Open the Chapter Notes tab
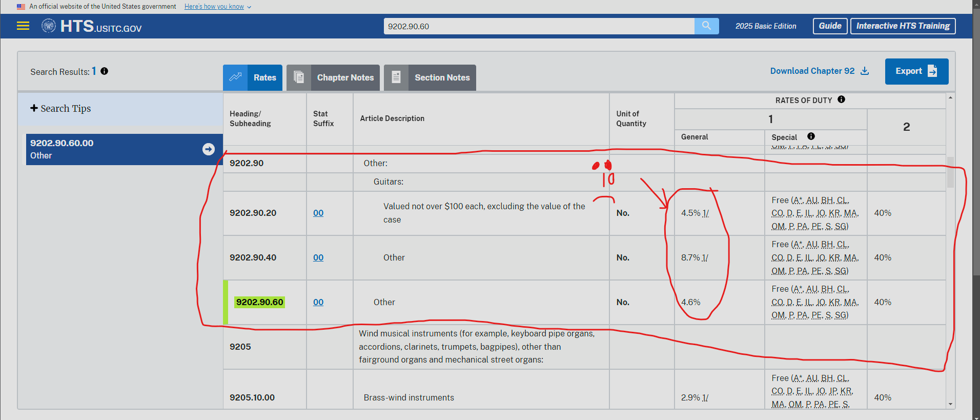The width and height of the screenshot is (980, 420). [x=333, y=77]
